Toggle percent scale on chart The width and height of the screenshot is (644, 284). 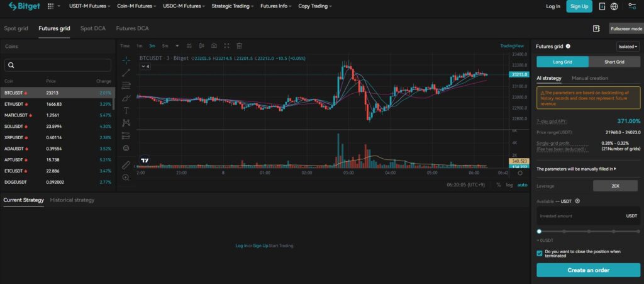pyautogui.click(x=499, y=185)
